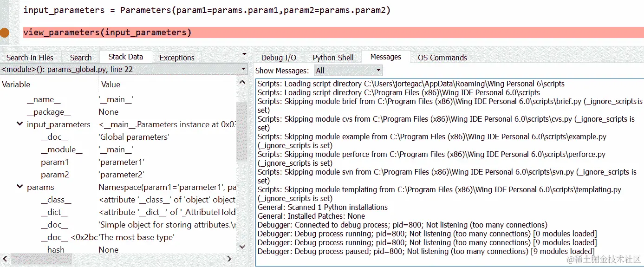Collapse the input_parameters tree node

click(20, 124)
